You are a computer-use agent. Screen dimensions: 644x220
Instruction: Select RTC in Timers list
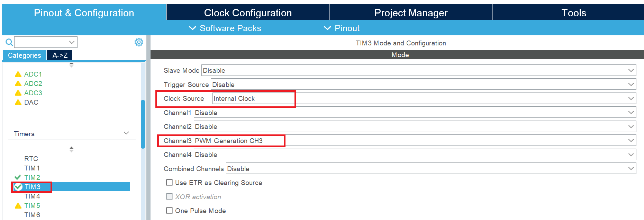[x=31, y=159]
